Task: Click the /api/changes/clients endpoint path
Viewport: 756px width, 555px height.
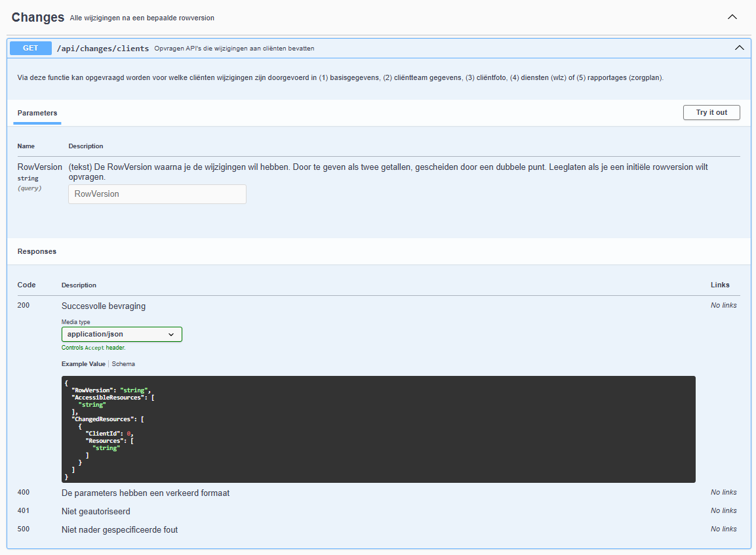Action: click(103, 49)
